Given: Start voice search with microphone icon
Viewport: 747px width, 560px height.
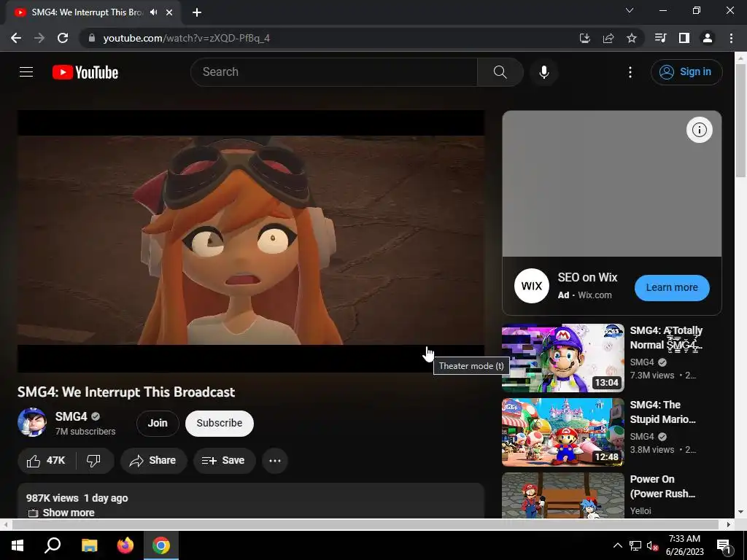Looking at the screenshot, I should click(543, 72).
